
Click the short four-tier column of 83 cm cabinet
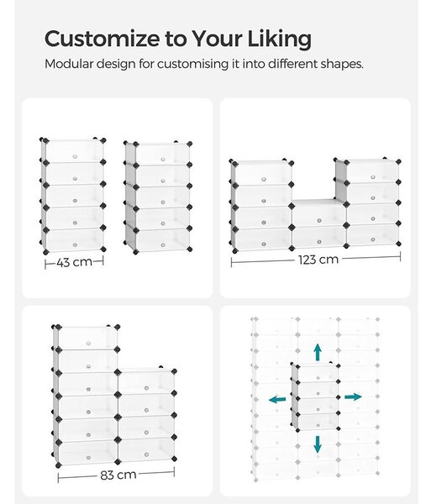(146, 415)
